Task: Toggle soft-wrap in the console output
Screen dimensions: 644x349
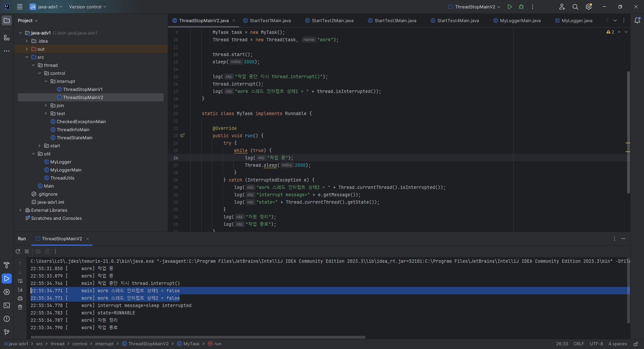Action: [x=20, y=281]
